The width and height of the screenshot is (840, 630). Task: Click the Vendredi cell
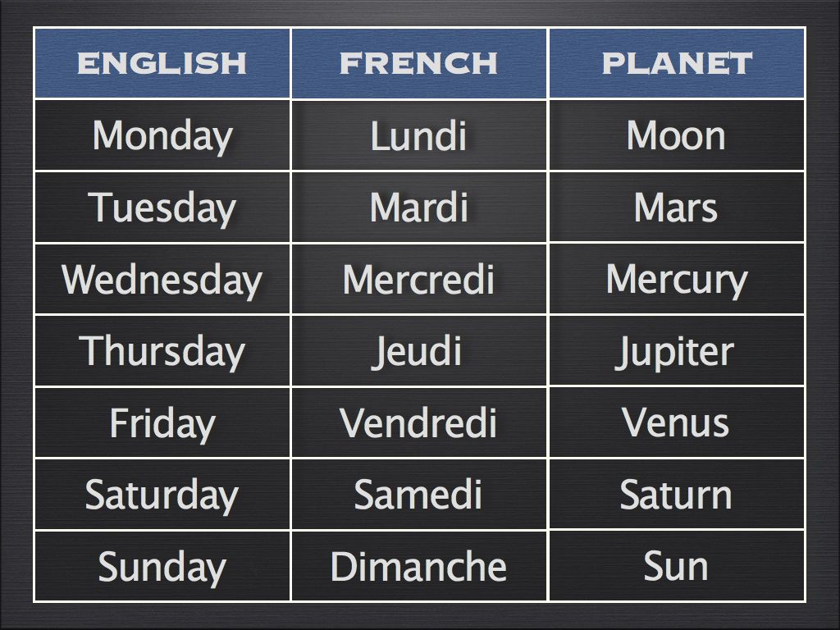419,422
